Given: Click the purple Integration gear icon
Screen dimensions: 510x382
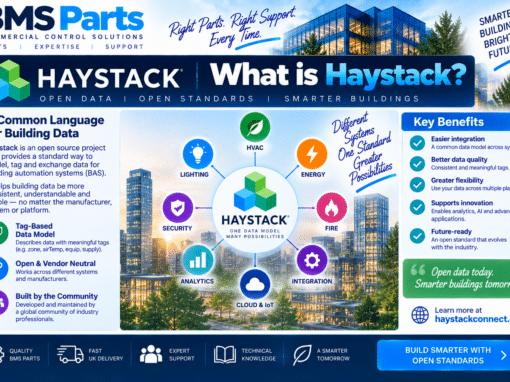Looking at the screenshot, I should pyautogui.click(x=312, y=260).
